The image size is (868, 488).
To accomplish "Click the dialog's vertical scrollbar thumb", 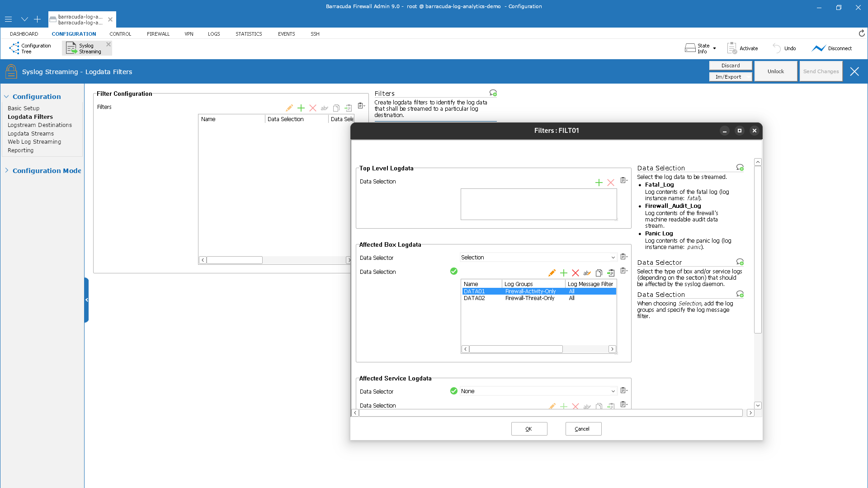I will (x=758, y=250).
